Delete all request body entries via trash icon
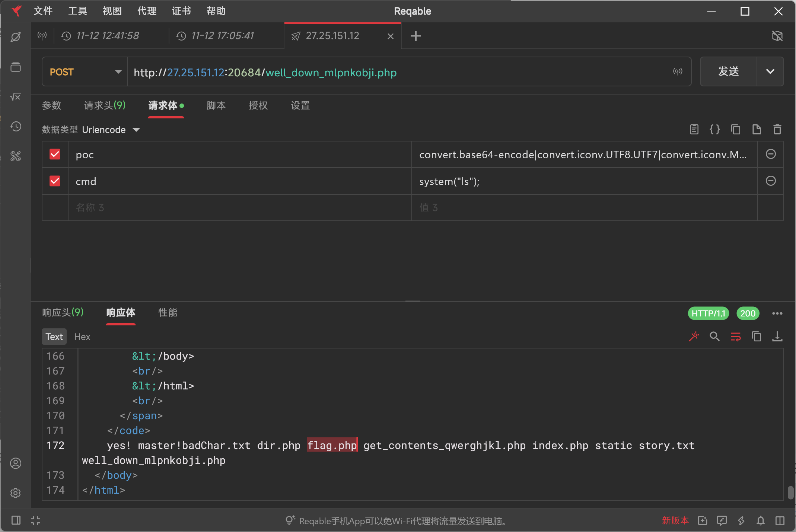 coord(777,130)
